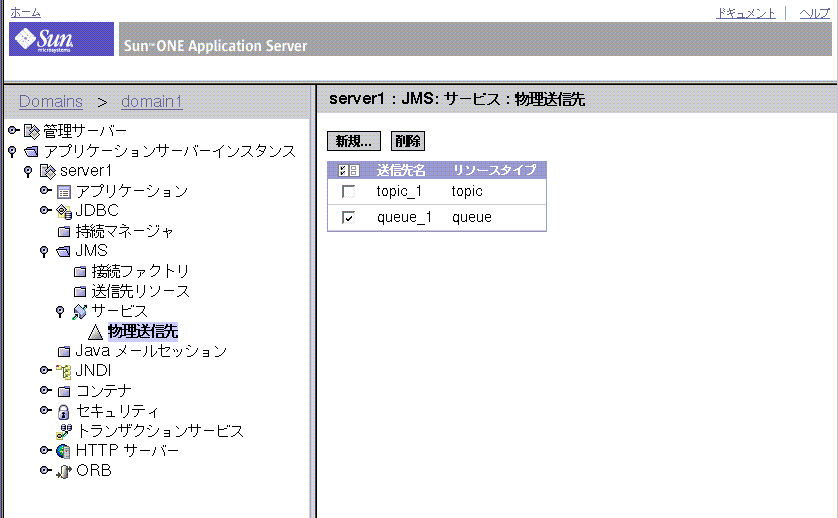Click the Java メールセッション folder icon
This screenshot has height=518, width=838.
[64, 351]
